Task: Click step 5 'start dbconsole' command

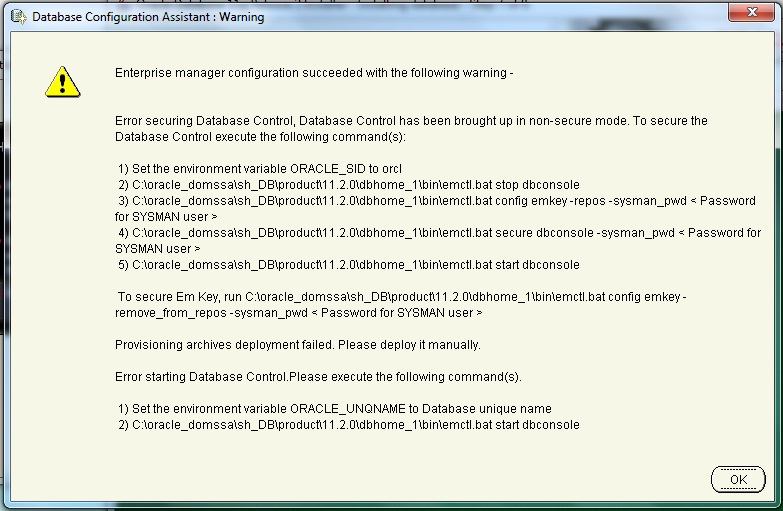Action: point(348,265)
